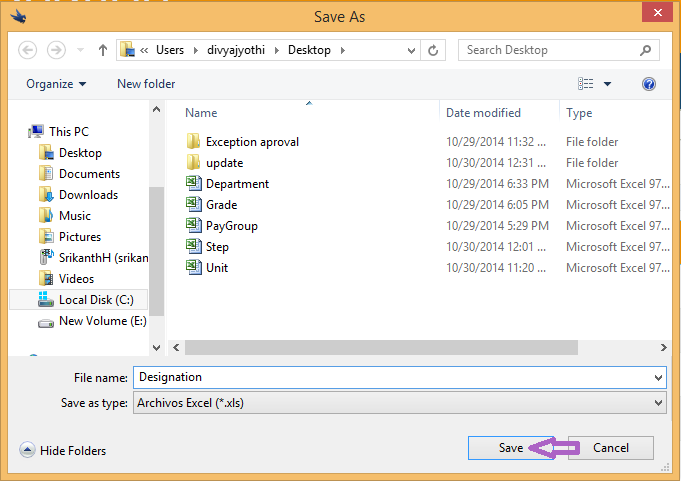681x481 pixels.
Task: Expand the File name history dropdown
Action: [x=658, y=377]
